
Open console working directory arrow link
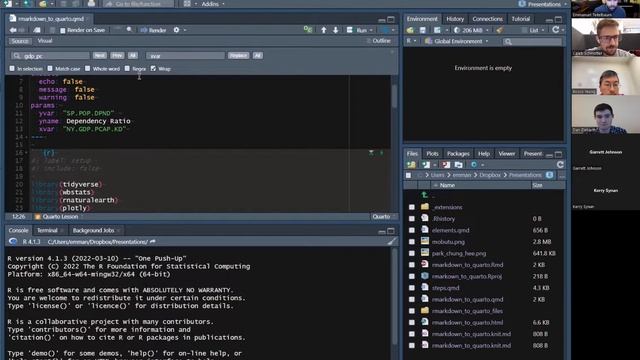pos(153,242)
